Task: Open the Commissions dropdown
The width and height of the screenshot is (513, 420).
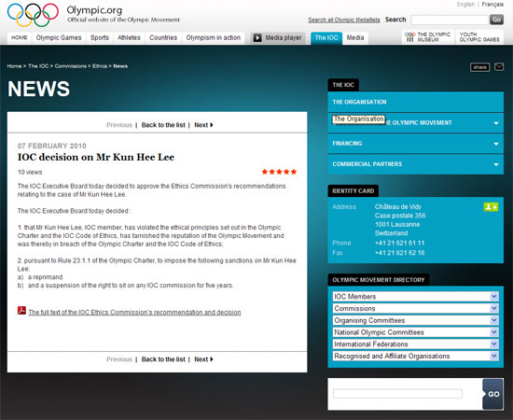Action: pyautogui.click(x=415, y=308)
